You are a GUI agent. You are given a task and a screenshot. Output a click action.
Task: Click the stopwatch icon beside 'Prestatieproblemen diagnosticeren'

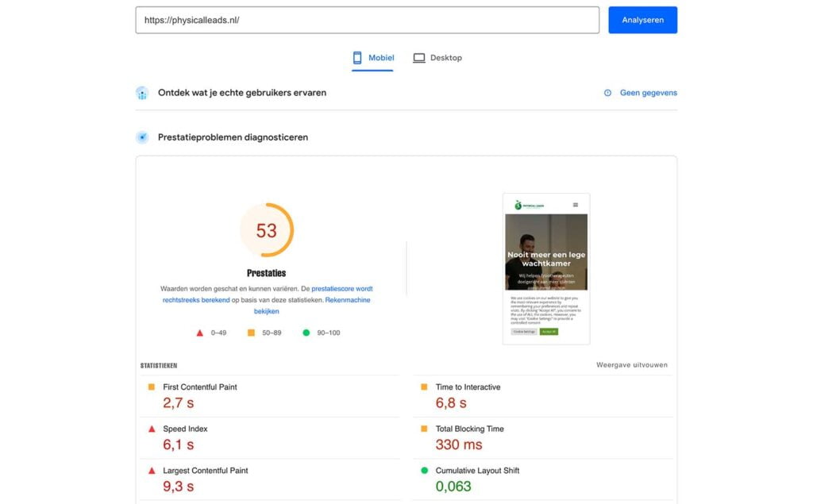pyautogui.click(x=142, y=137)
